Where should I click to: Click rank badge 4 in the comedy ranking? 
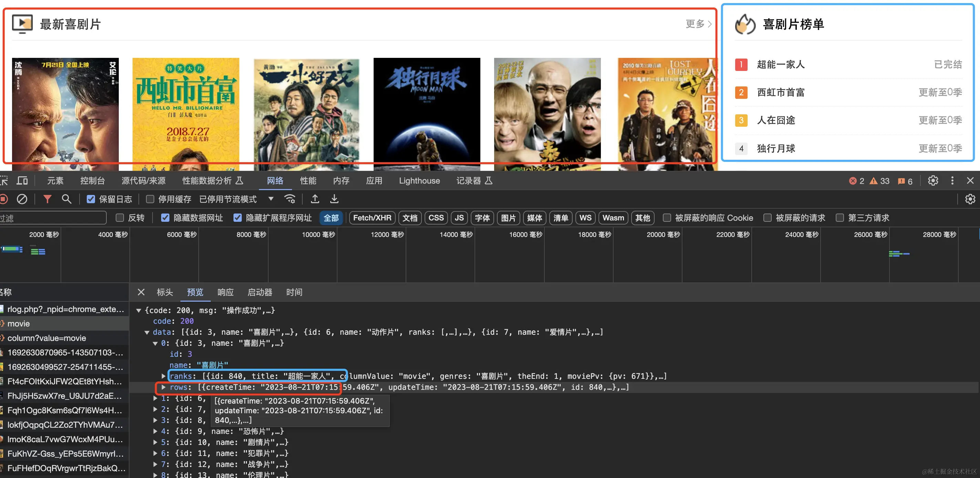pyautogui.click(x=741, y=148)
